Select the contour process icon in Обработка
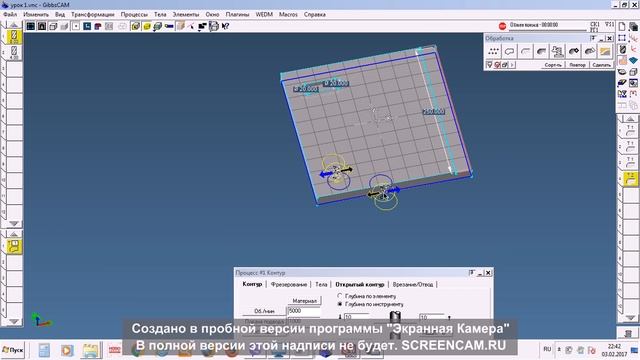 point(509,51)
